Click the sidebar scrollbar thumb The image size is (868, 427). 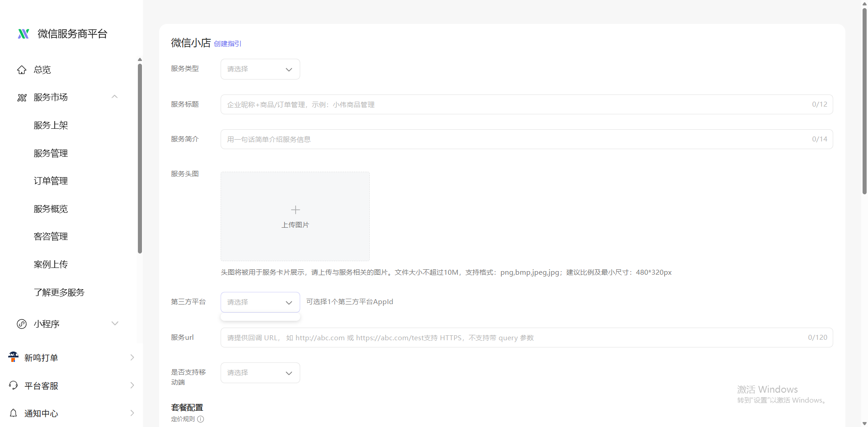pyautogui.click(x=140, y=158)
